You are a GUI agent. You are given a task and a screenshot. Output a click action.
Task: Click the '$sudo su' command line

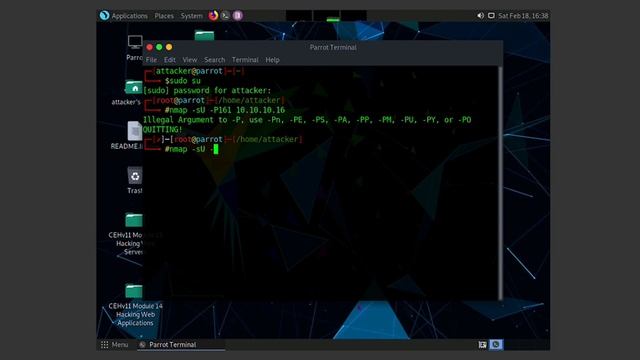tap(183, 80)
